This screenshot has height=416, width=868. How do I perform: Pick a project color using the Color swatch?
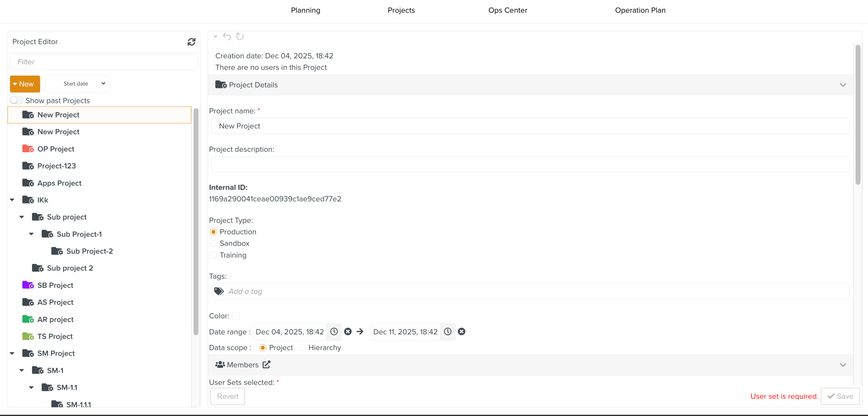point(236,316)
